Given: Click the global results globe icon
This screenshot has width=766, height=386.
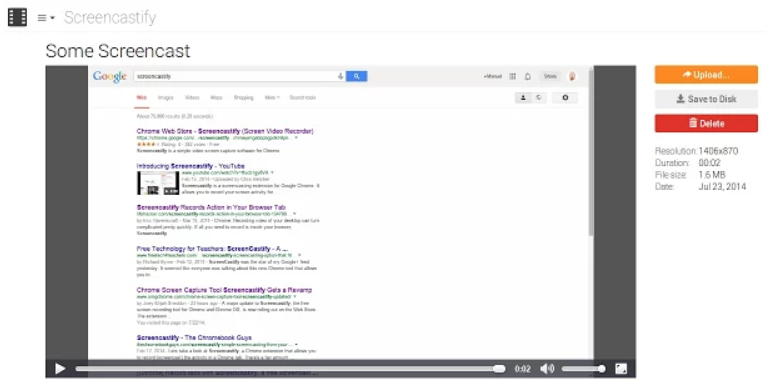Looking at the screenshot, I should point(539,98).
